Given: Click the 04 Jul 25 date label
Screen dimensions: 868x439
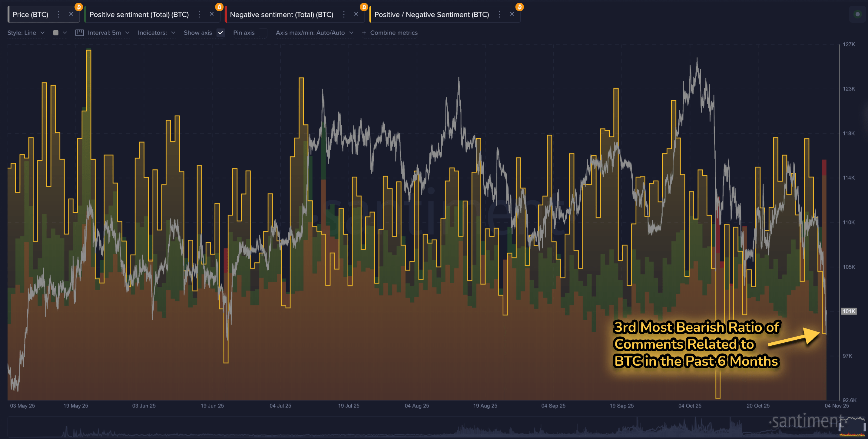Looking at the screenshot, I should point(281,406).
